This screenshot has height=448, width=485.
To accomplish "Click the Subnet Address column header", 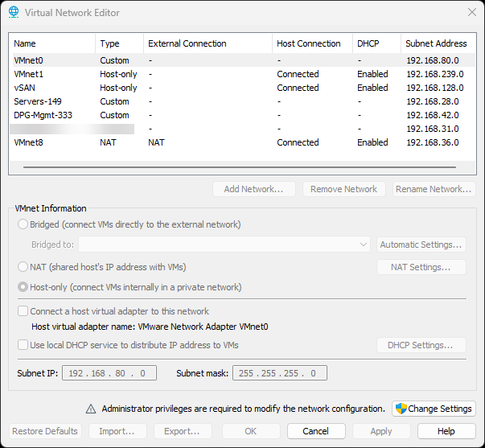I will tap(436, 43).
